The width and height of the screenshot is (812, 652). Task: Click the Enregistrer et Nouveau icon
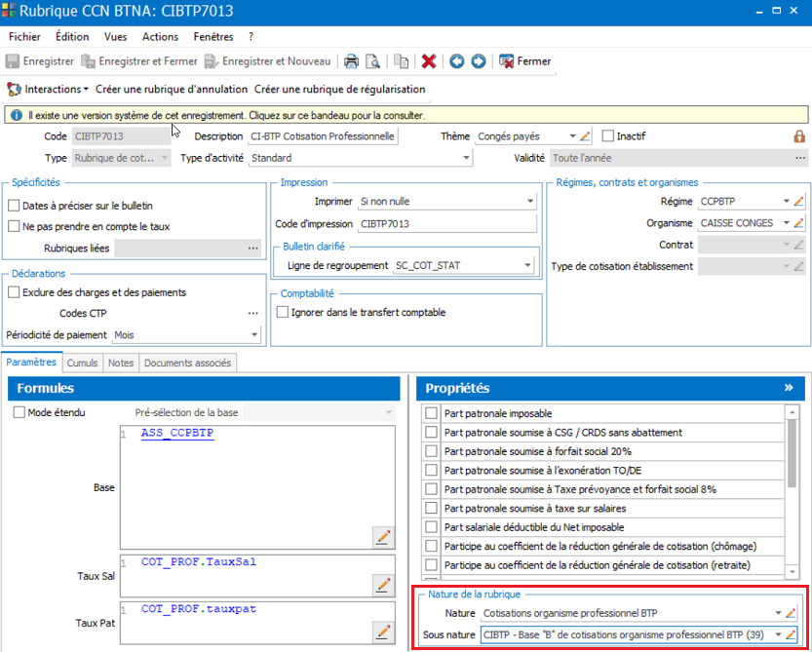(212, 61)
